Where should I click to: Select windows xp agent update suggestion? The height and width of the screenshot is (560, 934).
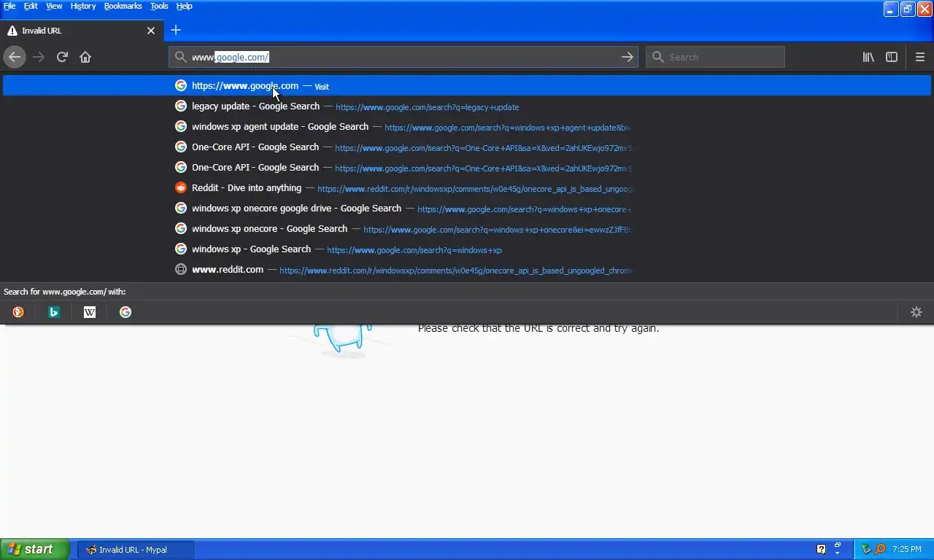(467, 126)
